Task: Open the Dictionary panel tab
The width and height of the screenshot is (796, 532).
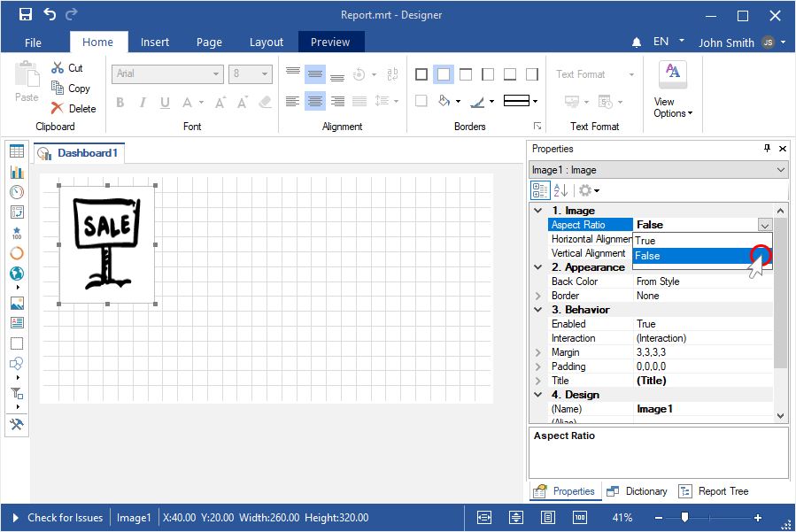Action: [637, 491]
